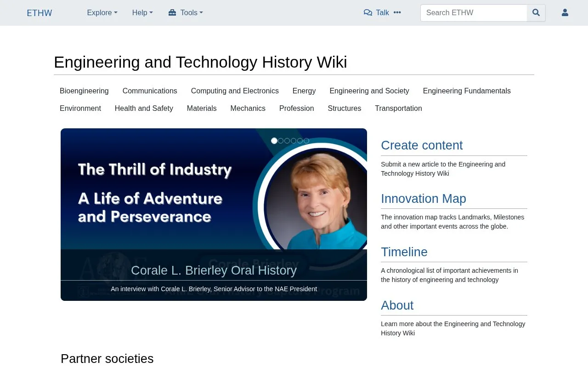588x368 pixels.
Task: Open the Transportation category
Action: point(398,109)
